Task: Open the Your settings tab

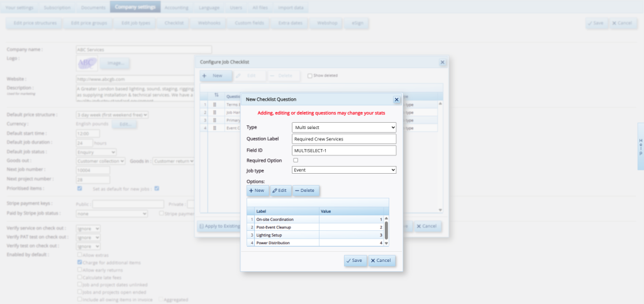Action: point(19,8)
